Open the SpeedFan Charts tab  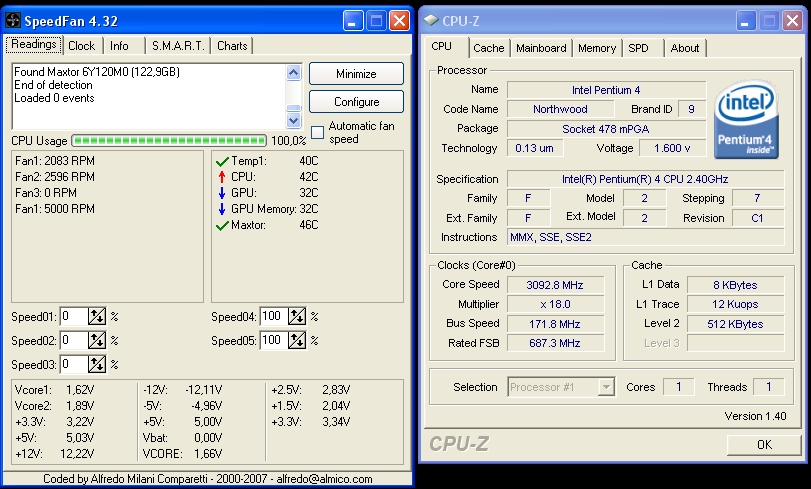point(232,46)
